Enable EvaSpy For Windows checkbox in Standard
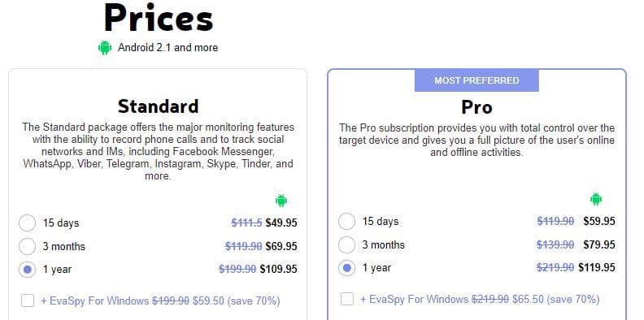The height and width of the screenshot is (320, 644). (x=28, y=301)
